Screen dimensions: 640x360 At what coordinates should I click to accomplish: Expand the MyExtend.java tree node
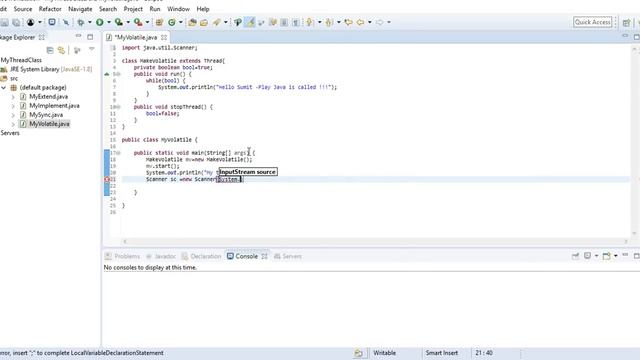pyautogui.click(x=13, y=97)
